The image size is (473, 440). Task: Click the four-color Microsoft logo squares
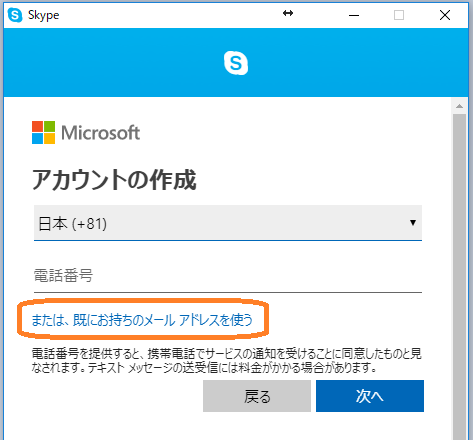tap(43, 133)
